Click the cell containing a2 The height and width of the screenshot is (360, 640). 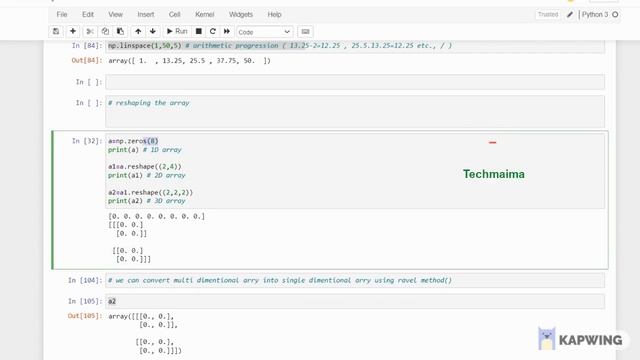355,301
